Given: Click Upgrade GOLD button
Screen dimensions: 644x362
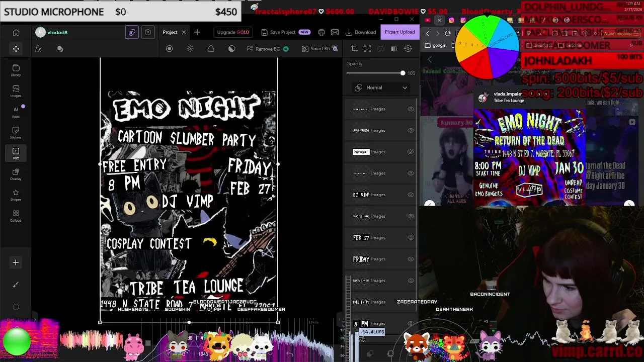Looking at the screenshot, I should [x=233, y=32].
